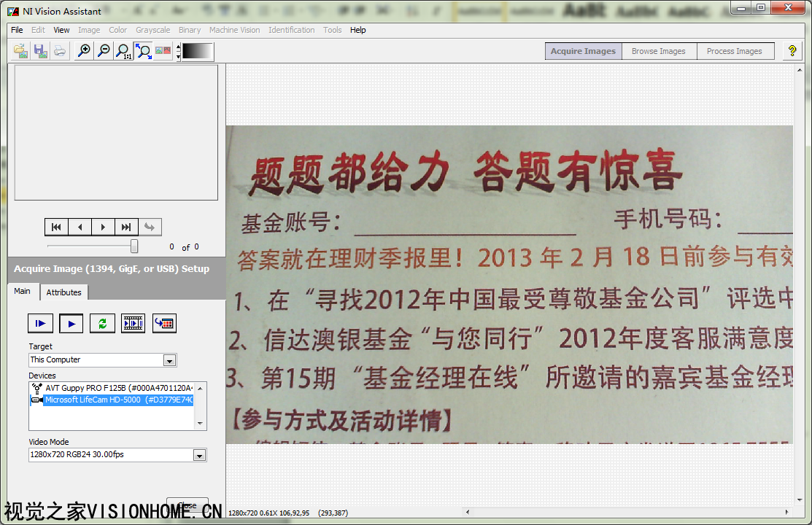Select the Main tab

click(23, 291)
